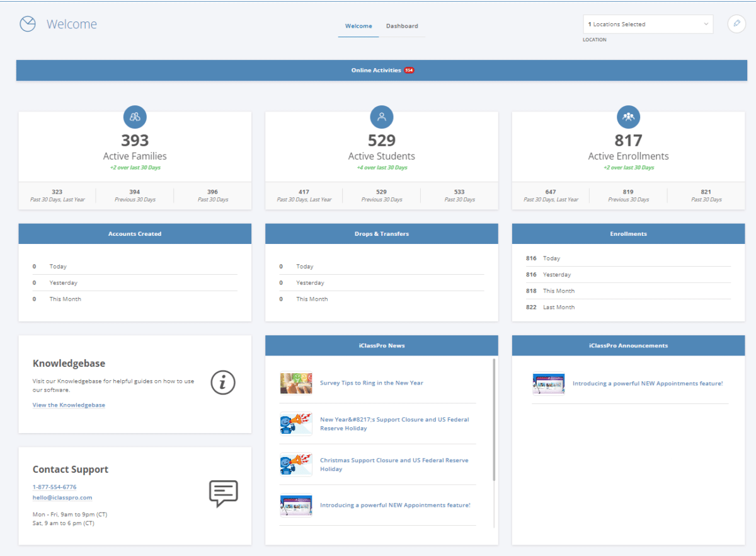Click the pencil edit icon near Location selector
This screenshot has width=756, height=556.
click(x=736, y=24)
